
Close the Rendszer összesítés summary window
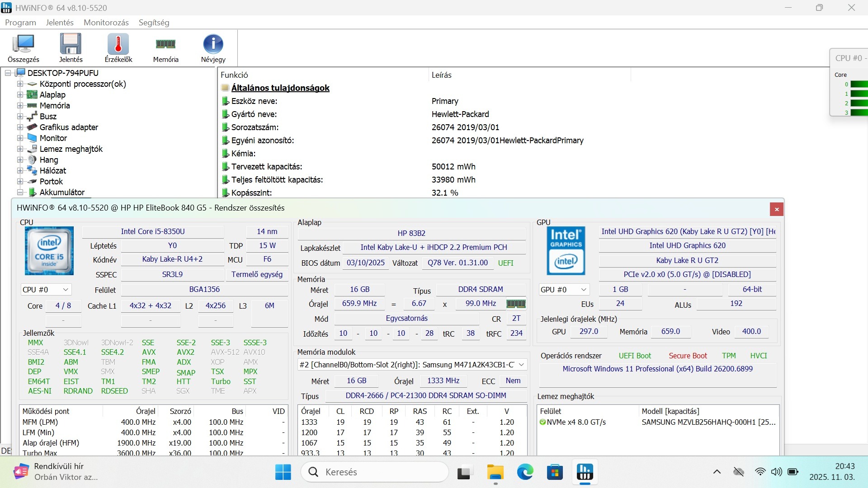776,209
